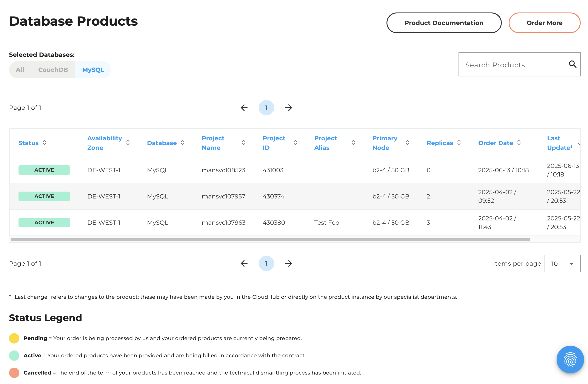This screenshot has width=588, height=384.
Task: Click the next page arrow below the table
Action: [289, 264]
